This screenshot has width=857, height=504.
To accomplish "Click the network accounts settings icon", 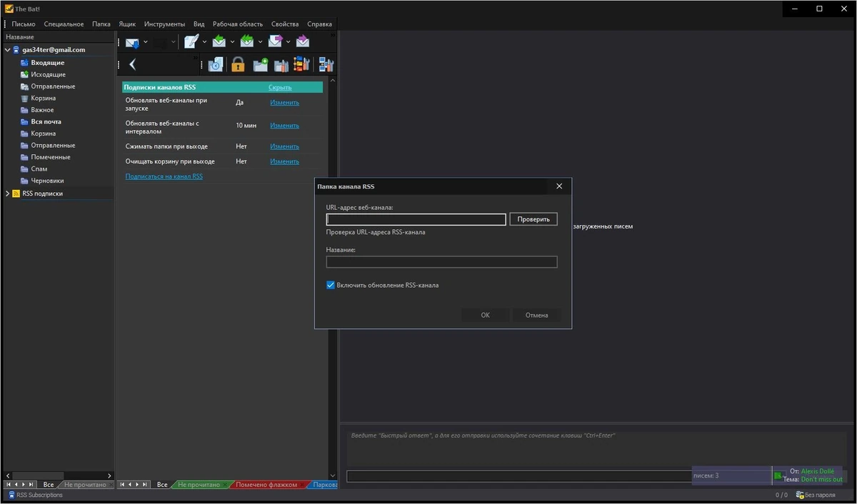I will tap(326, 65).
